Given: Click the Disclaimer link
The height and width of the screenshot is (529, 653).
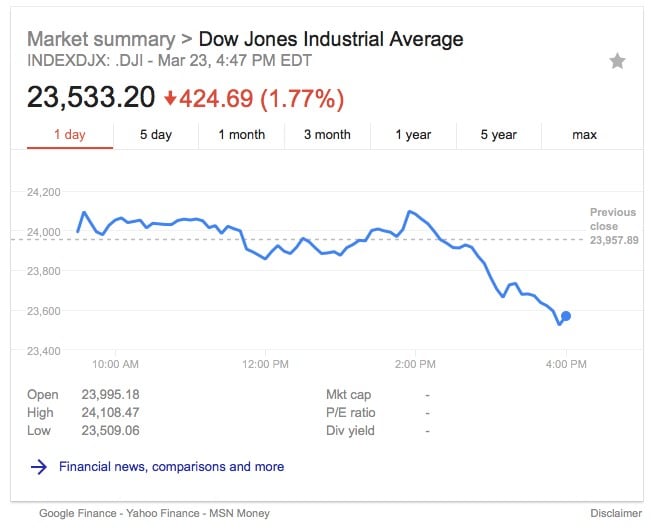Looking at the screenshot, I should tap(616, 514).
